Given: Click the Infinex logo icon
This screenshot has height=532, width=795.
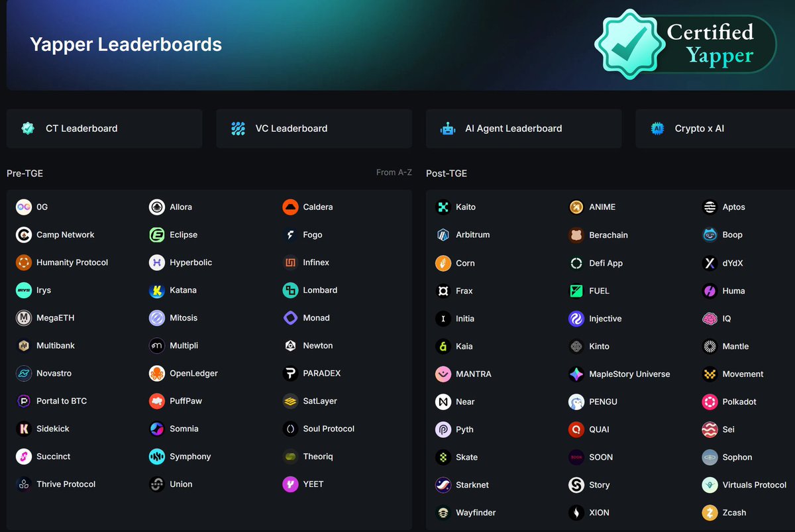Looking at the screenshot, I should coord(290,263).
